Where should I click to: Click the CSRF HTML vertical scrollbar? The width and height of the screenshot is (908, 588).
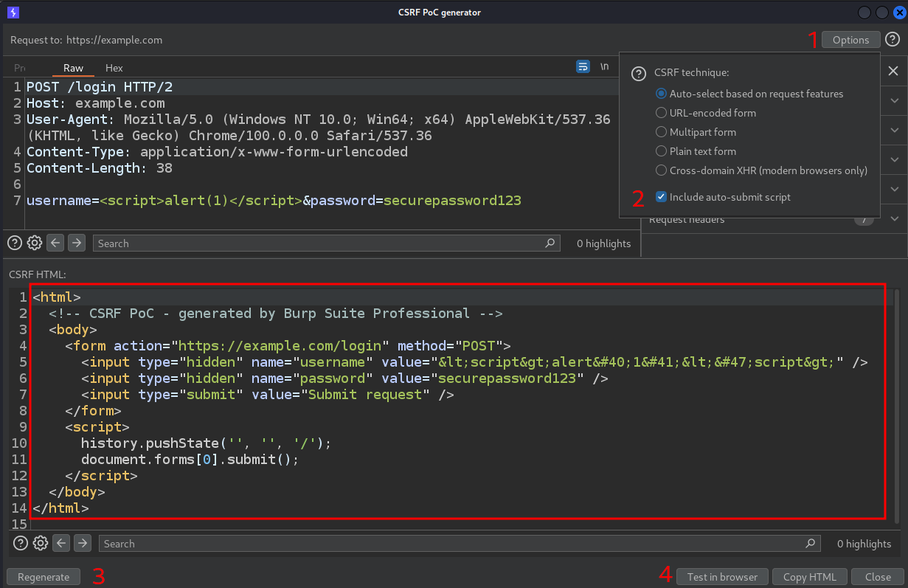tap(898, 406)
